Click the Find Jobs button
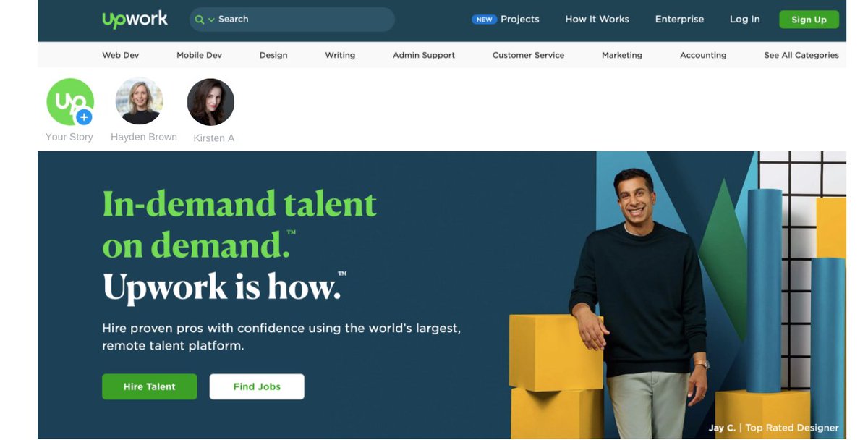This screenshot has height=440, width=868. coord(257,386)
